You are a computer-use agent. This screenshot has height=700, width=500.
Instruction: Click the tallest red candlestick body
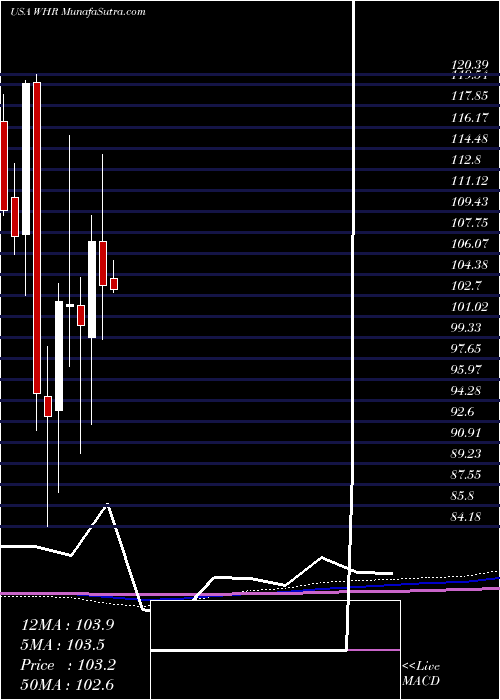(x=37, y=238)
